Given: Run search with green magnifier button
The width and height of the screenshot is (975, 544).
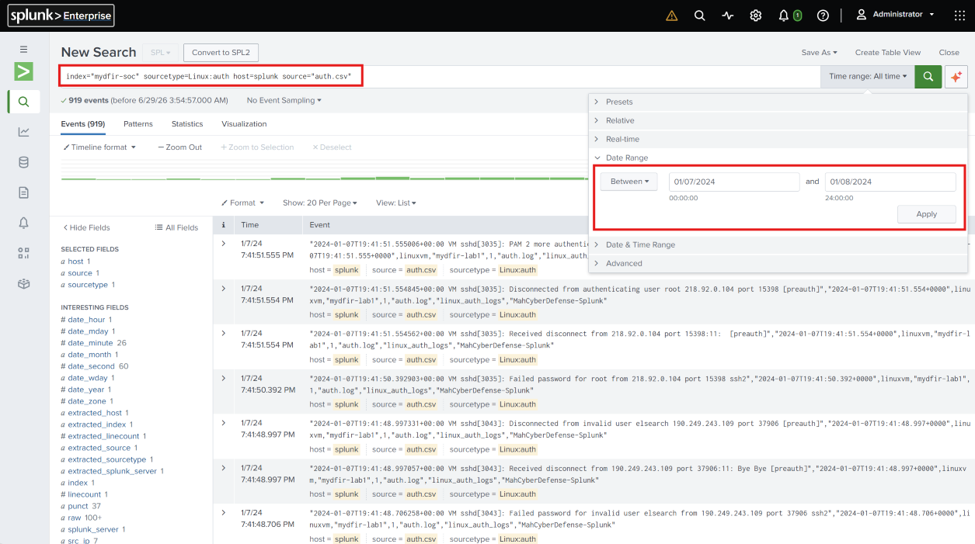Looking at the screenshot, I should [x=928, y=76].
